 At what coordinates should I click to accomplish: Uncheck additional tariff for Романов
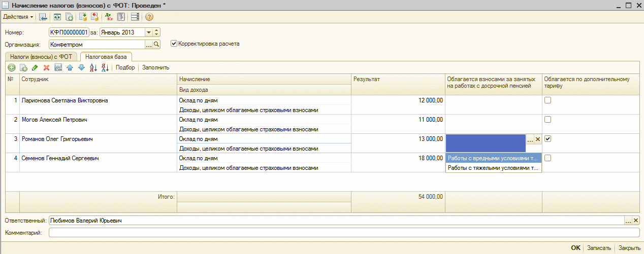(548, 139)
